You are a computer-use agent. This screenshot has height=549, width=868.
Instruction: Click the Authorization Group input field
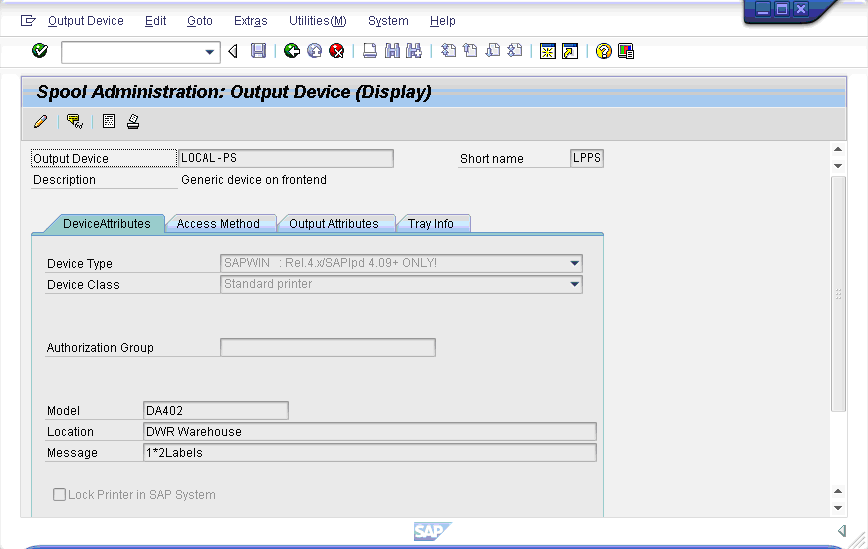pyautogui.click(x=327, y=348)
